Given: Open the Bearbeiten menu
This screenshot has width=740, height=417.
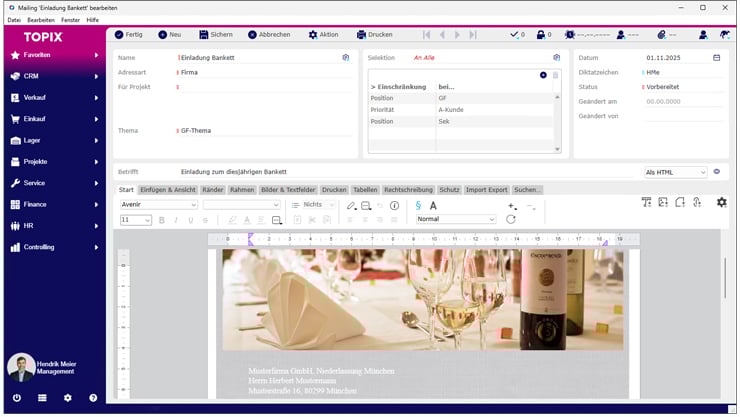Looking at the screenshot, I should [41, 20].
